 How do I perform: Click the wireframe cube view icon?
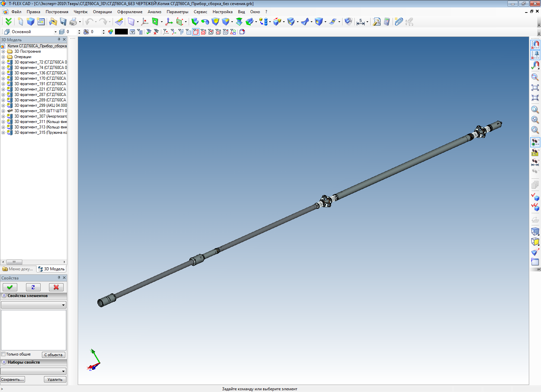tap(535, 231)
